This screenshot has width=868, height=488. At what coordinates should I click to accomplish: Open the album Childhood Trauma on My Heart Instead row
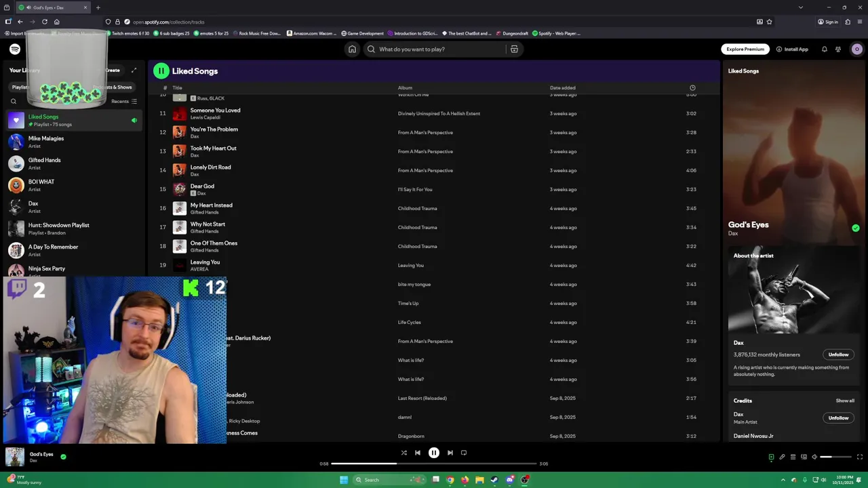click(x=417, y=208)
